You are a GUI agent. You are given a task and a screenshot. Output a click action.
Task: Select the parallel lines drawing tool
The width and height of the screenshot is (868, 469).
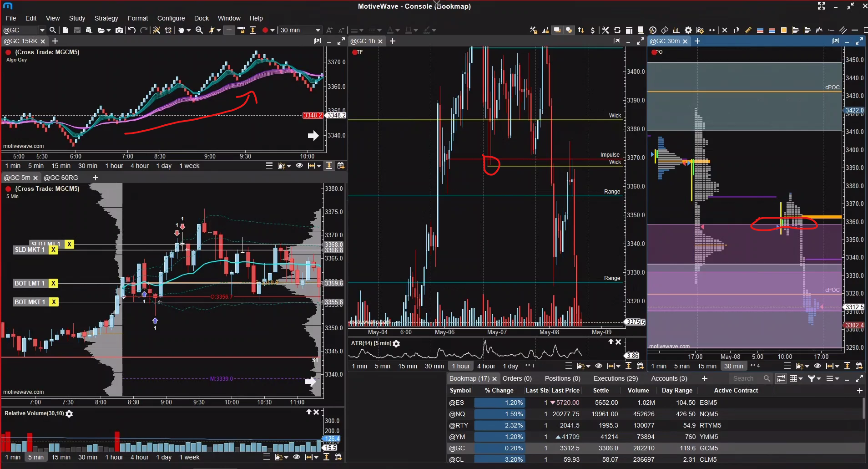(843, 30)
